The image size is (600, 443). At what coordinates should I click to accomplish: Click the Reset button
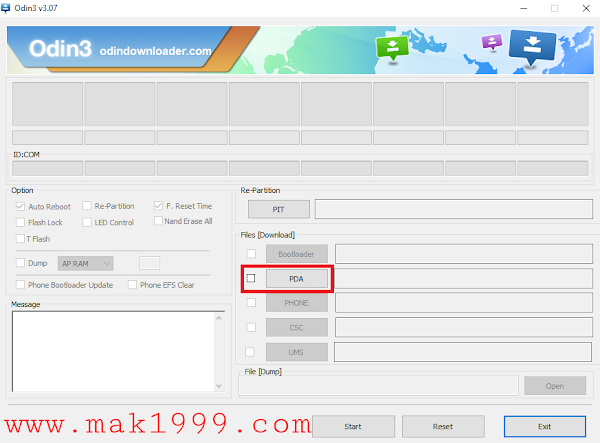pyautogui.click(x=443, y=426)
